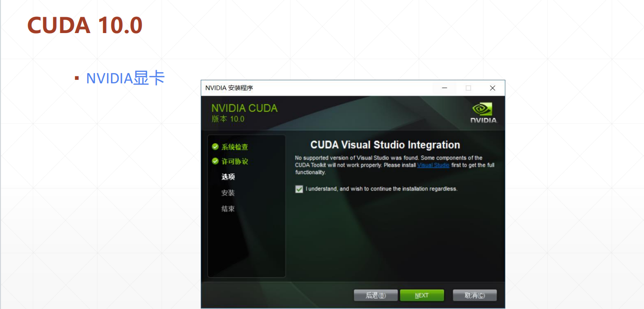The image size is (644, 309).
Task: Click the disabled maximize button in installer title bar
Action: point(468,88)
